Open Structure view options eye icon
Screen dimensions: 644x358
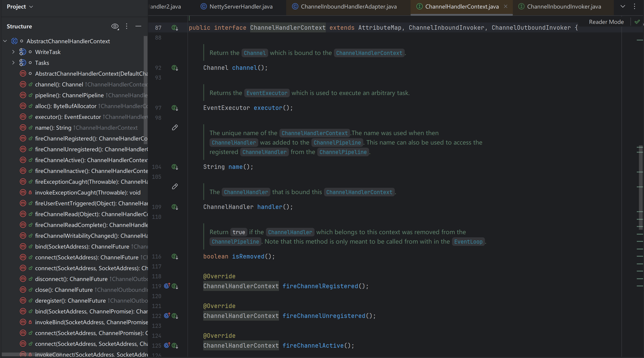(115, 26)
